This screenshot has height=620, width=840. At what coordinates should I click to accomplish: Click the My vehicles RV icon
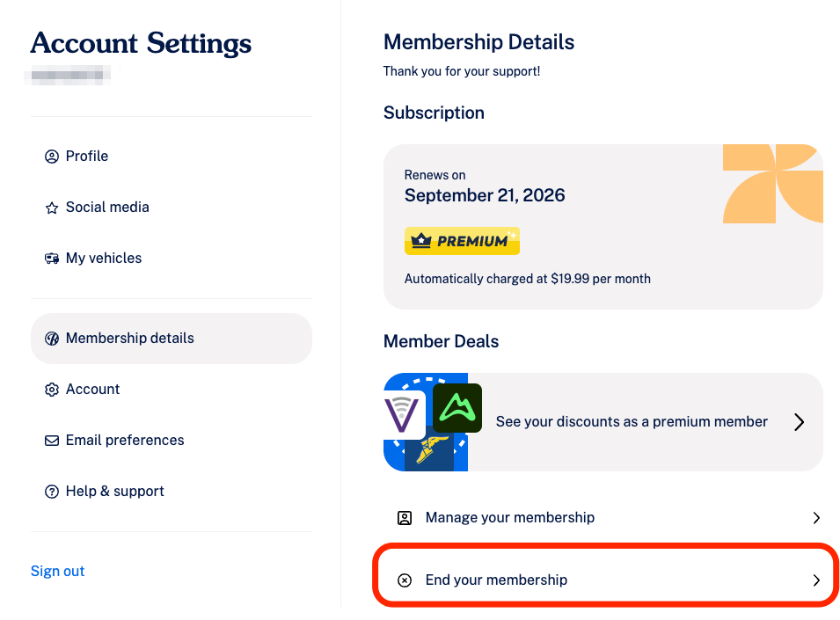tap(51, 259)
